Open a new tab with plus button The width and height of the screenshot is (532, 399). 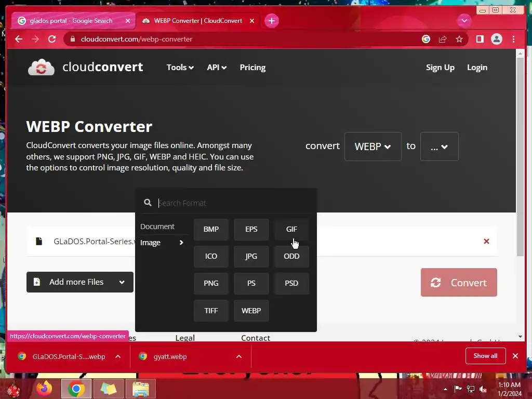[x=271, y=21]
